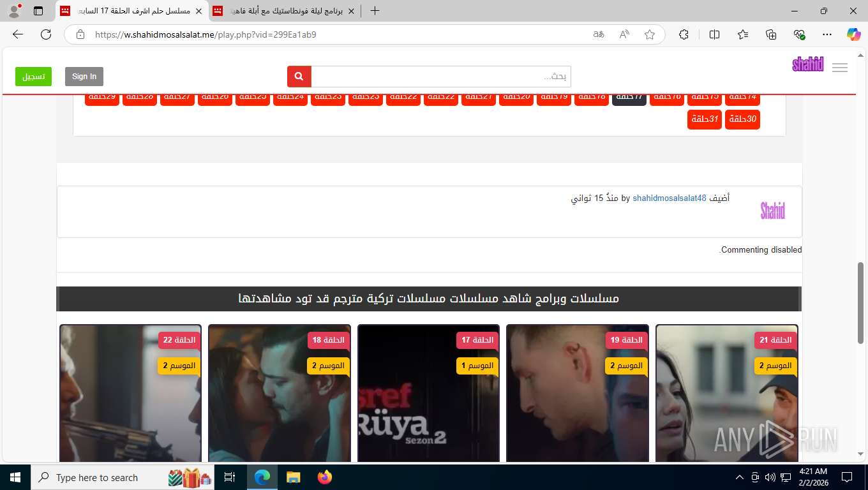Click the red search magnifier button

[x=299, y=77]
